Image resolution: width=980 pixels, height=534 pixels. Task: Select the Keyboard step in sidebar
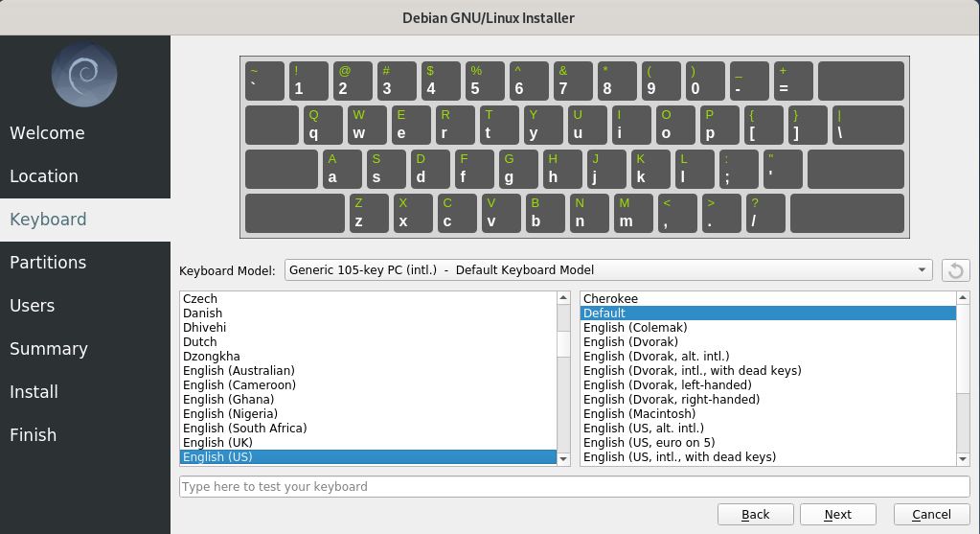(x=85, y=220)
